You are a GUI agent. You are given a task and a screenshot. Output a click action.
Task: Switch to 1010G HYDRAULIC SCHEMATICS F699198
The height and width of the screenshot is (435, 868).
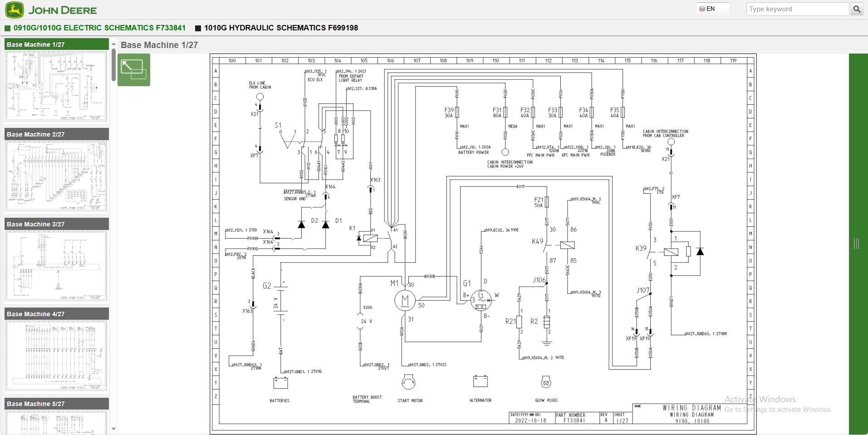point(281,28)
